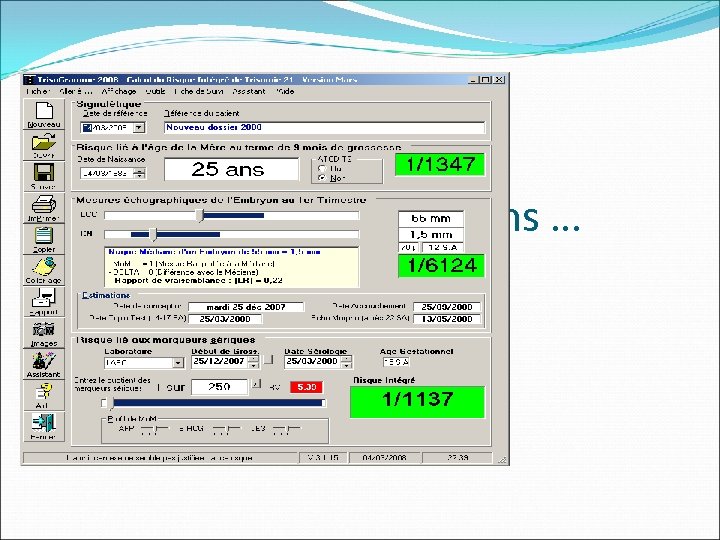The width and height of the screenshot is (720, 540).
Task: Click the Date Triple Test field
Action: click(x=225, y=319)
